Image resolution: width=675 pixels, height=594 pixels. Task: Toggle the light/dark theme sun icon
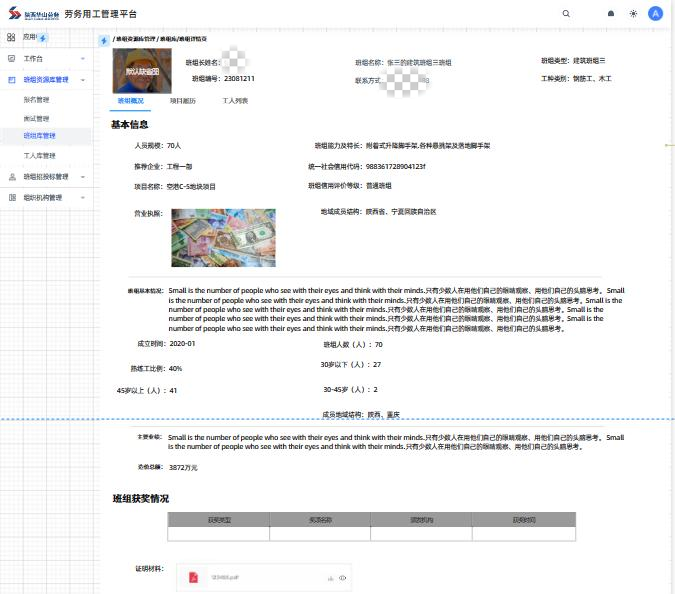tap(633, 14)
